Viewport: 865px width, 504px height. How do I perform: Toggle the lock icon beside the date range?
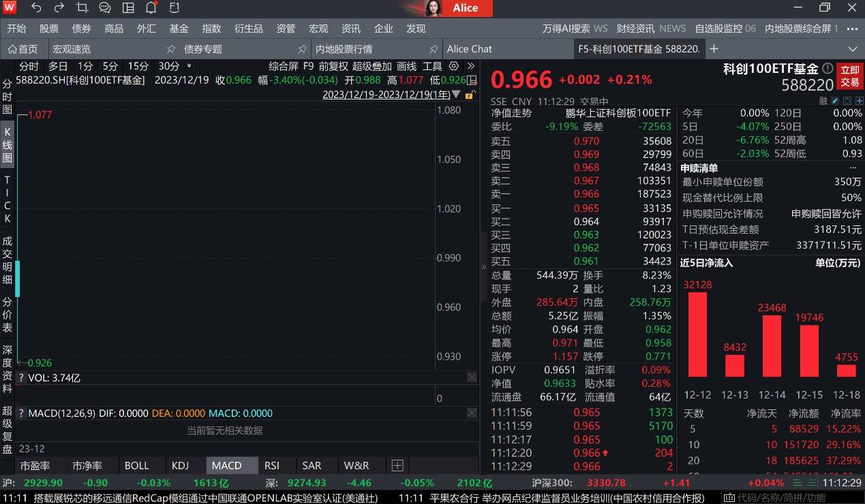tap(471, 93)
